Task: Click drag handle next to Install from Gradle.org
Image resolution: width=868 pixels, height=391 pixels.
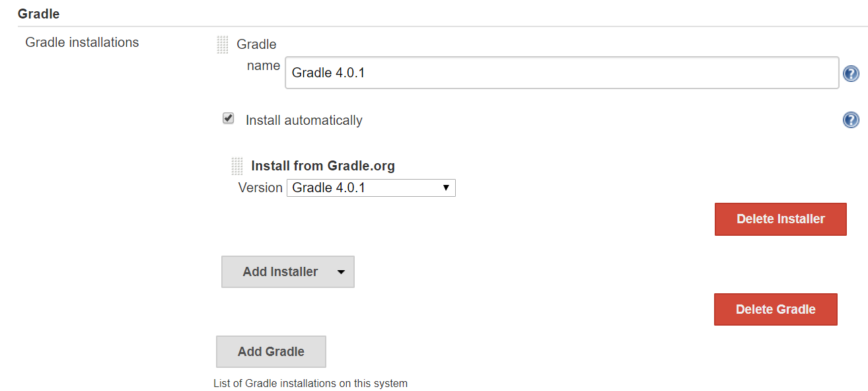Action: click(237, 166)
